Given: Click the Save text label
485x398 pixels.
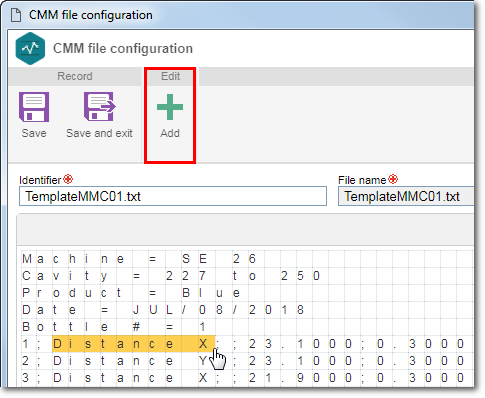Looking at the screenshot, I should coord(34,133).
